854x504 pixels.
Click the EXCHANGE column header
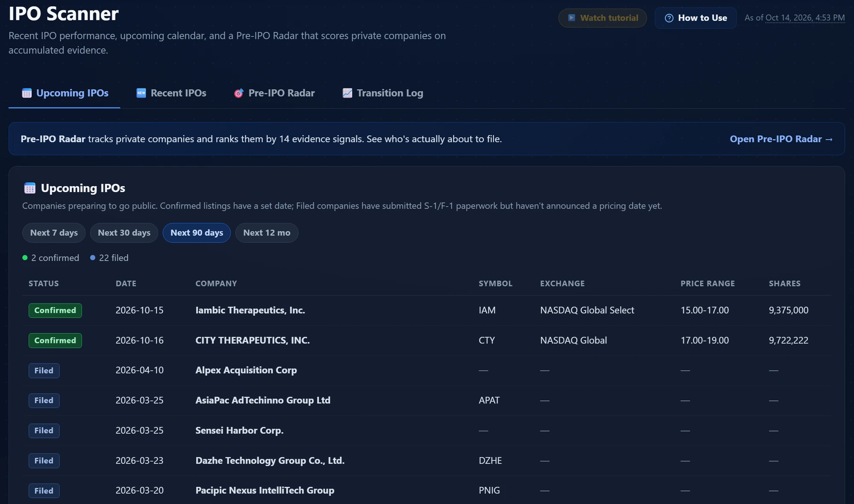pos(562,284)
